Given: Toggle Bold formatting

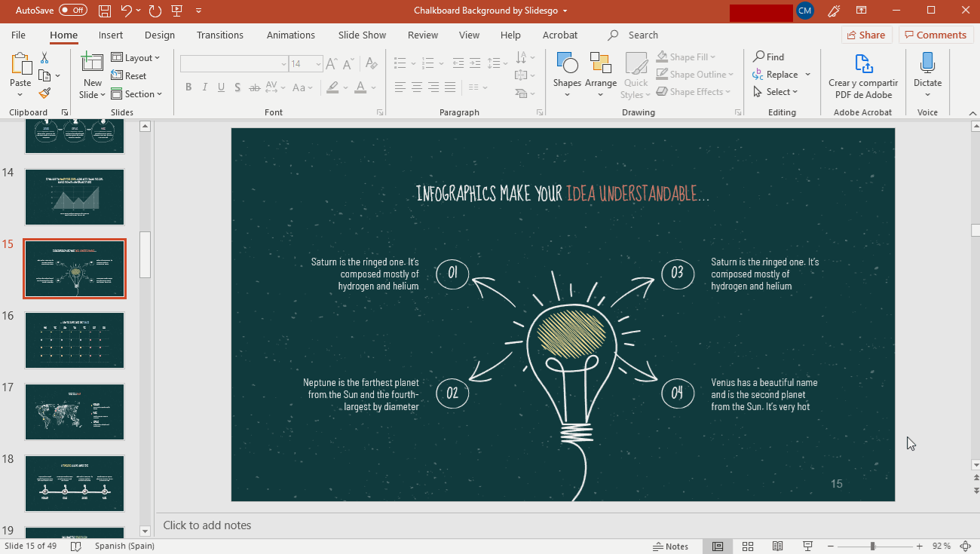Looking at the screenshot, I should pos(188,87).
